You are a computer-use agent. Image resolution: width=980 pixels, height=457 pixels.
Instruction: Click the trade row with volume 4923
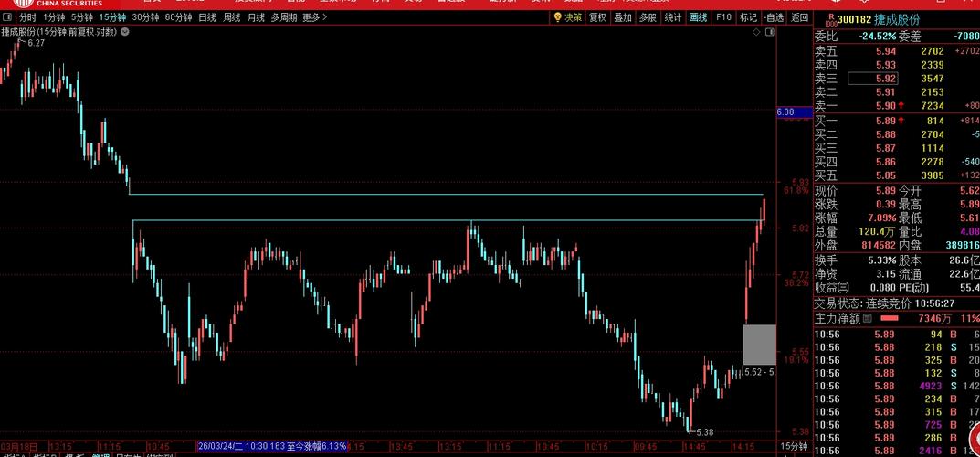(x=897, y=387)
